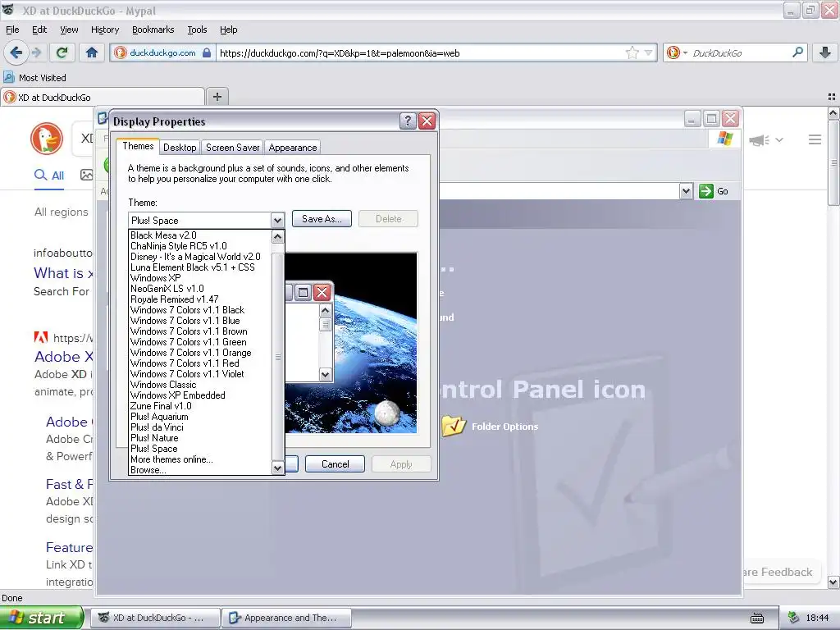840x630 pixels.
Task: Run the search with the magnifier icon
Action: pyautogui.click(x=797, y=52)
